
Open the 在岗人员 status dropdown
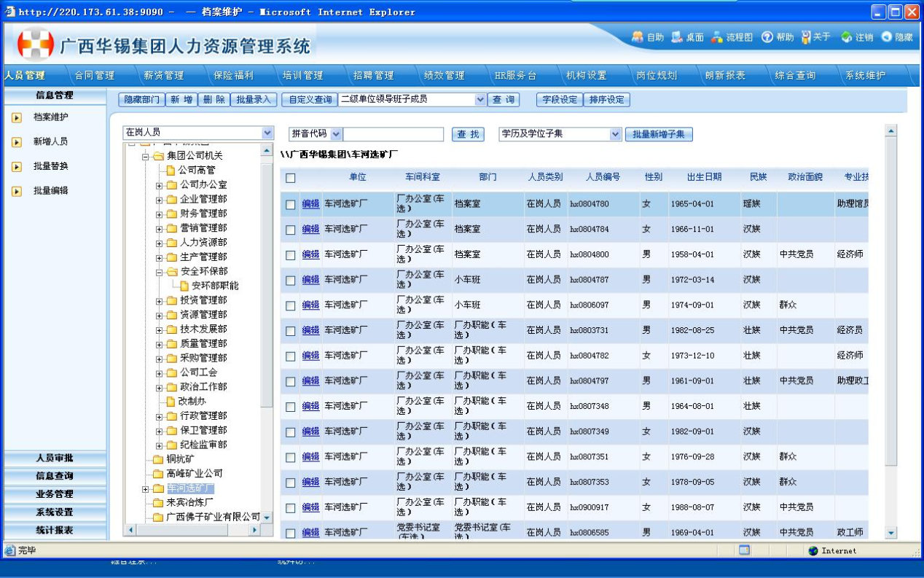(x=267, y=133)
